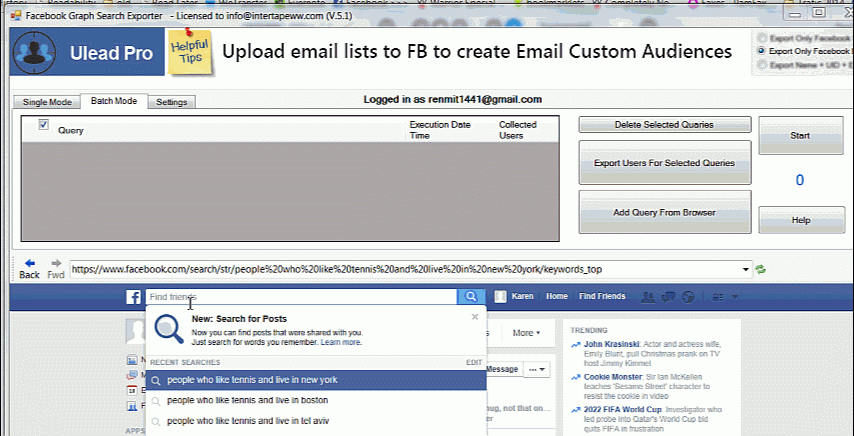This screenshot has height=436, width=854.
Task: Open the ellipsis dropdown next to Message
Action: coord(536,370)
